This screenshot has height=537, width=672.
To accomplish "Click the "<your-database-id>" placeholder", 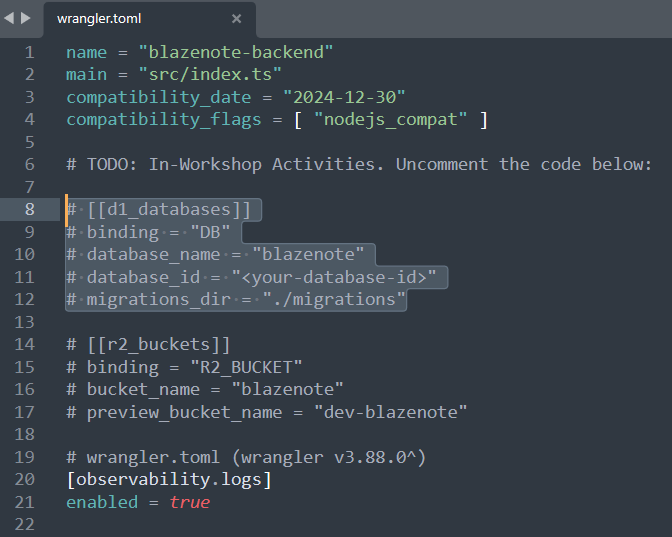I will pos(333,277).
